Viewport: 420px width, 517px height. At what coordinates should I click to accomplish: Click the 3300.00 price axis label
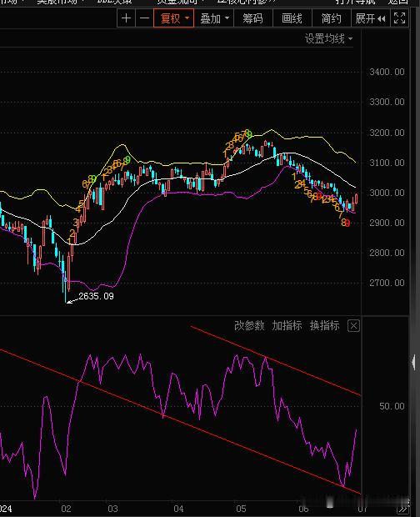(x=387, y=102)
